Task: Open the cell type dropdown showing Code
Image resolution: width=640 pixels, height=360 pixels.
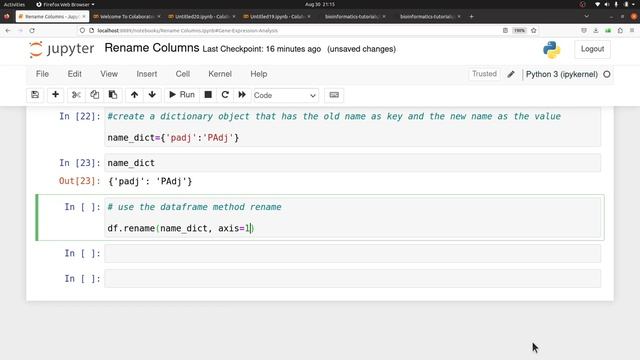Action: [x=285, y=95]
